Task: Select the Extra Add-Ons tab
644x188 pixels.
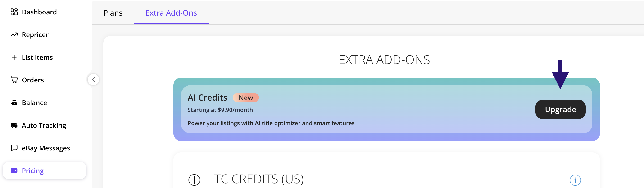Action: (x=171, y=13)
